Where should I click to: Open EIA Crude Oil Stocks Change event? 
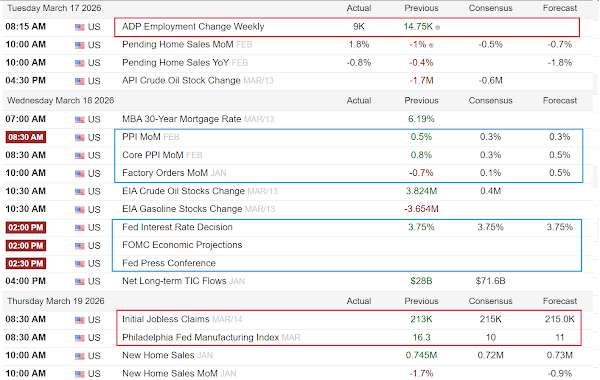tap(183, 191)
